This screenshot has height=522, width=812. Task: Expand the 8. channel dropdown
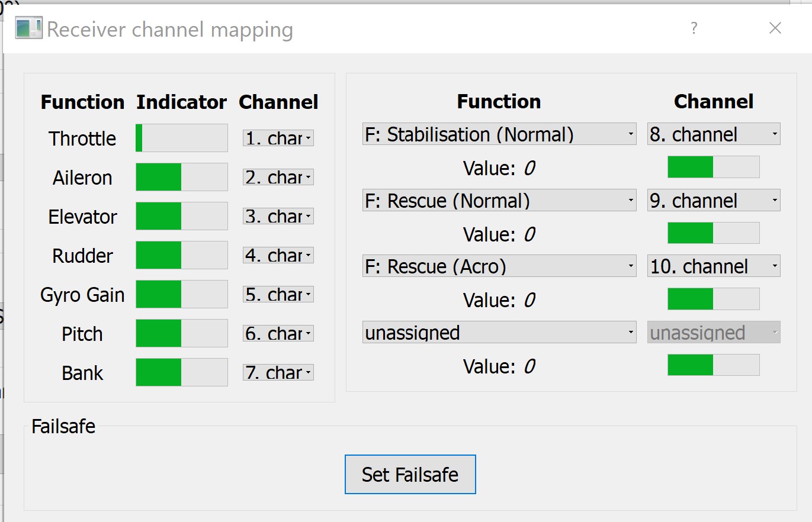tap(713, 134)
